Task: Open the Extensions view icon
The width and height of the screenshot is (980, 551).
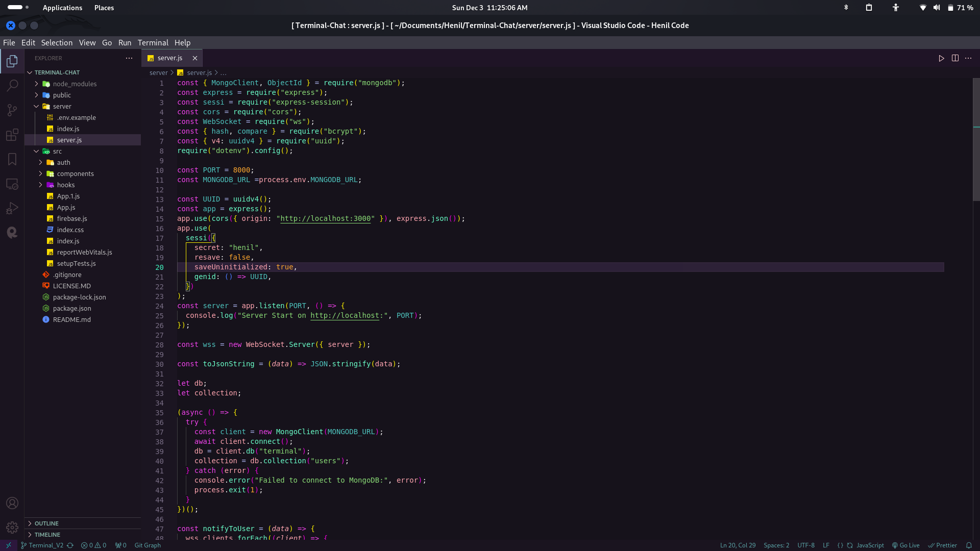Action: click(12, 135)
